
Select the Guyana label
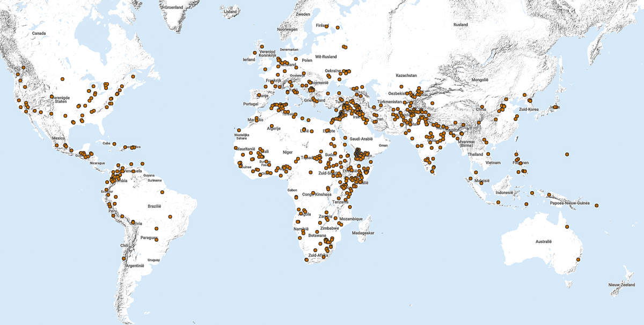click(149, 175)
